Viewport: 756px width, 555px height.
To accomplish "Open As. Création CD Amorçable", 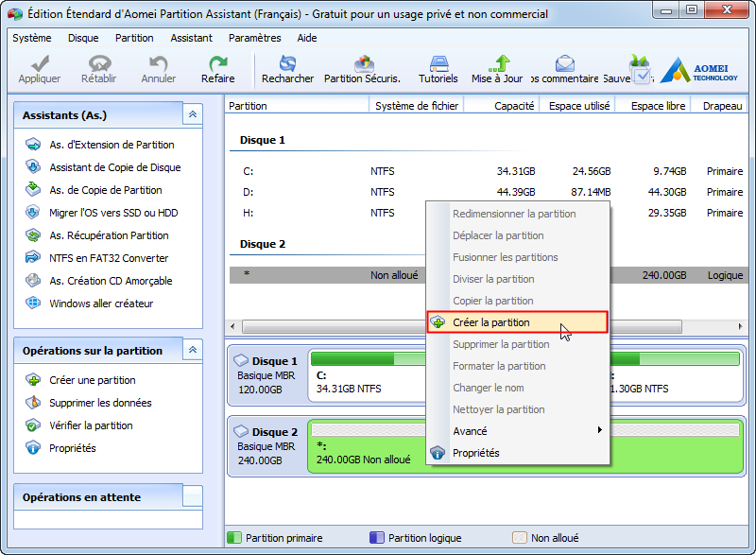I will tap(111, 281).
